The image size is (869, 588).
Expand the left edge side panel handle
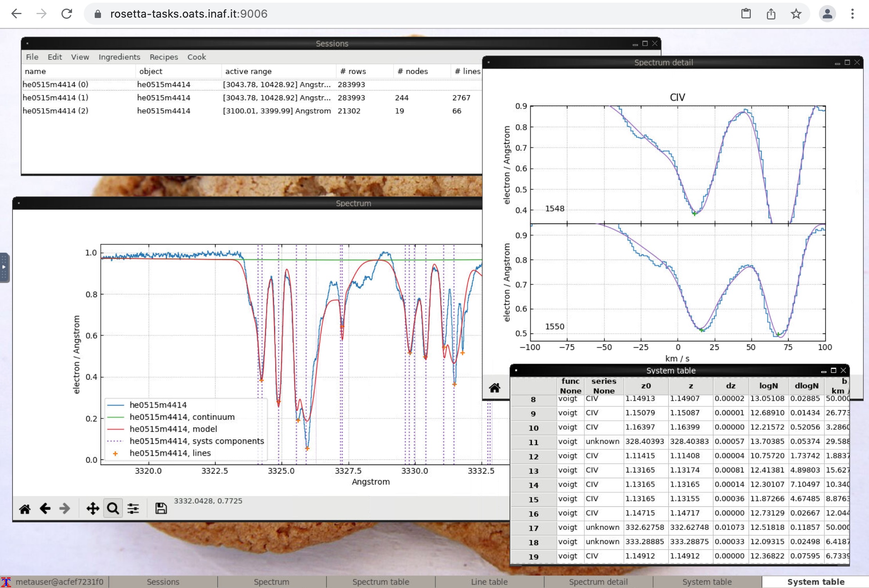coord(4,267)
